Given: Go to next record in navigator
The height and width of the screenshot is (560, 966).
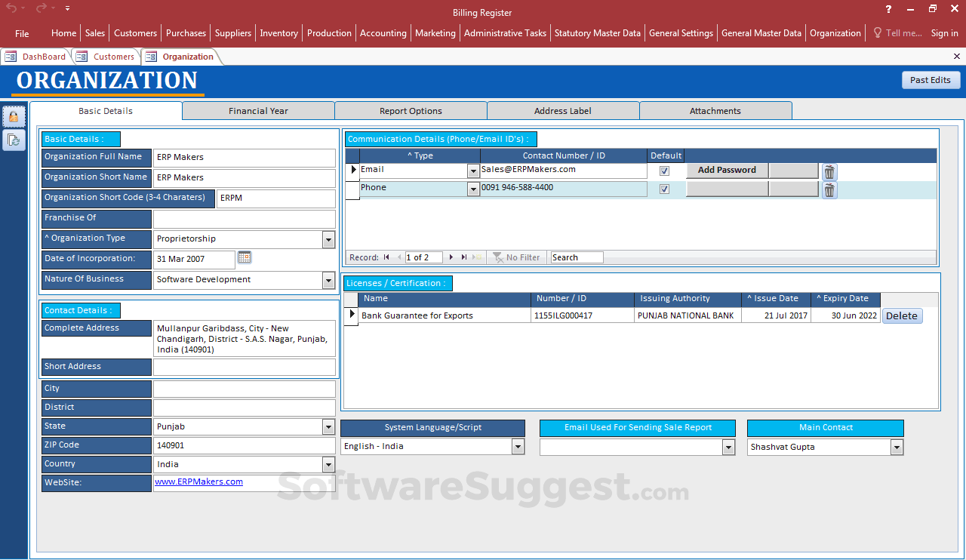Looking at the screenshot, I should 451,257.
